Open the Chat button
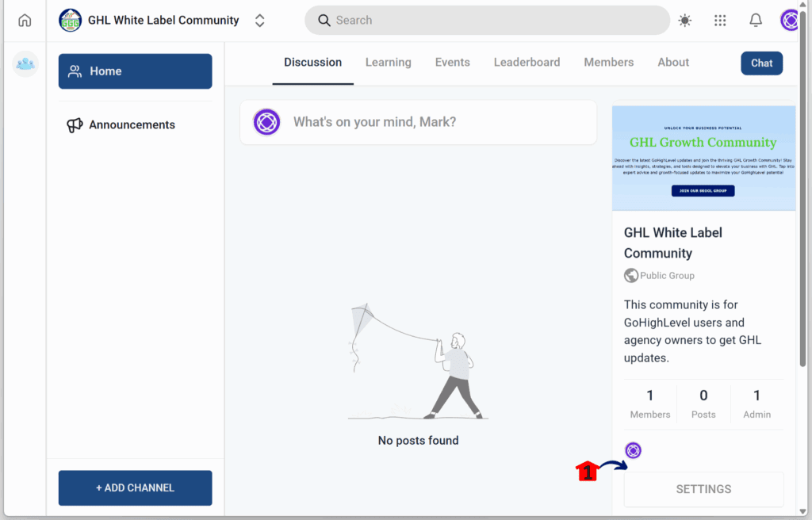 click(x=762, y=63)
